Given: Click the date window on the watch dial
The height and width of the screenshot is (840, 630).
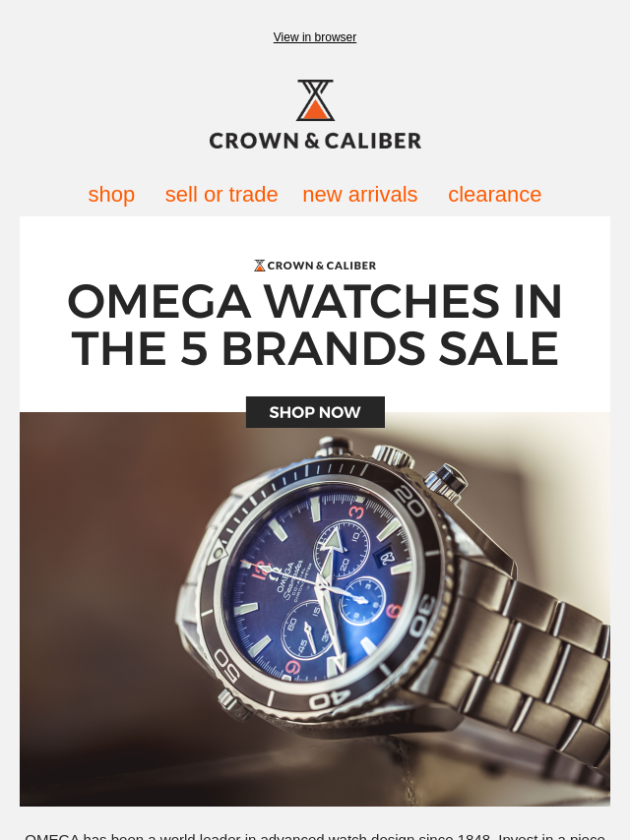Looking at the screenshot, I should click(x=387, y=557).
